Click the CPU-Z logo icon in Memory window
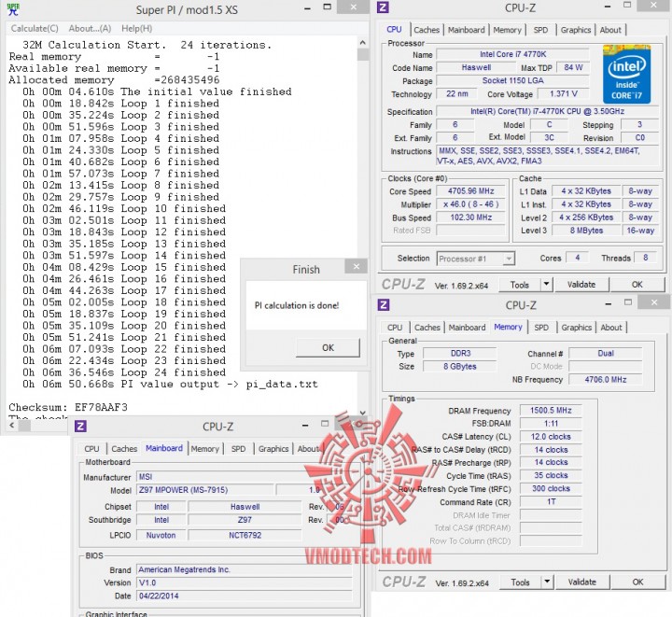This screenshot has width=672, height=617. [x=384, y=305]
